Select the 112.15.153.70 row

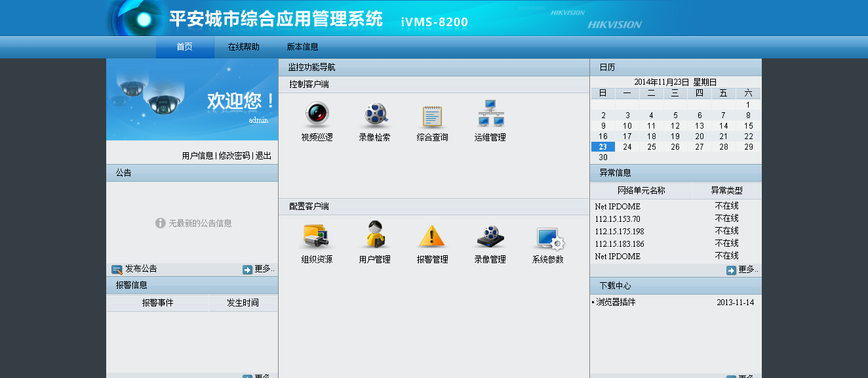[x=676, y=219]
